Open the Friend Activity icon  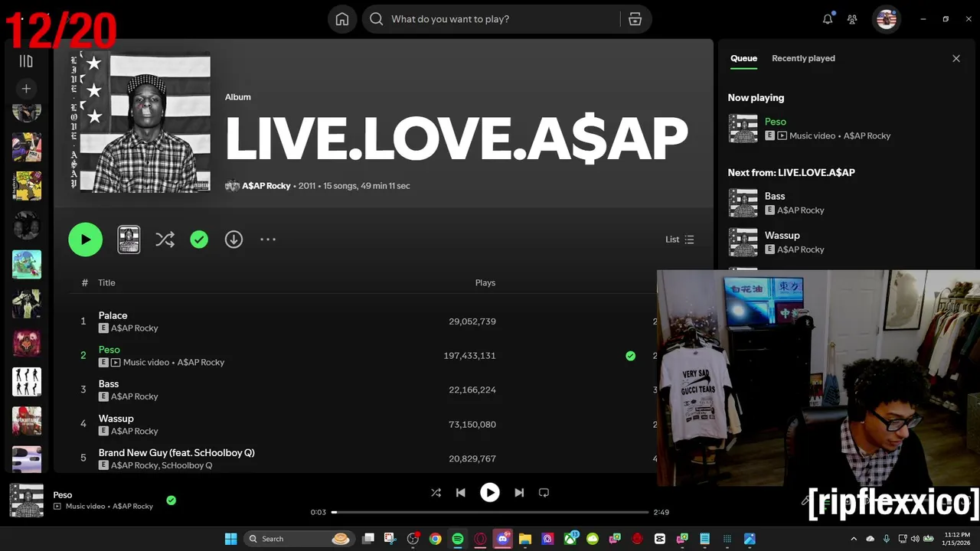[x=852, y=19]
